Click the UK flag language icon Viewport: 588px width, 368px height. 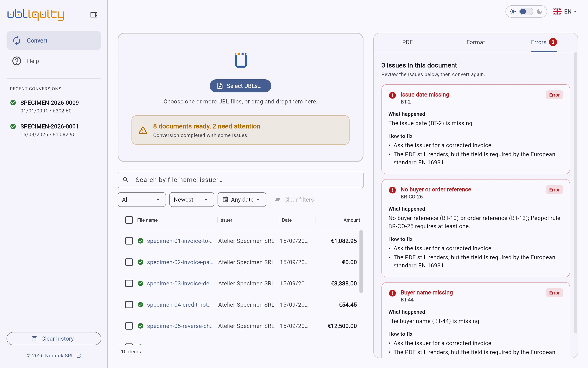click(557, 11)
